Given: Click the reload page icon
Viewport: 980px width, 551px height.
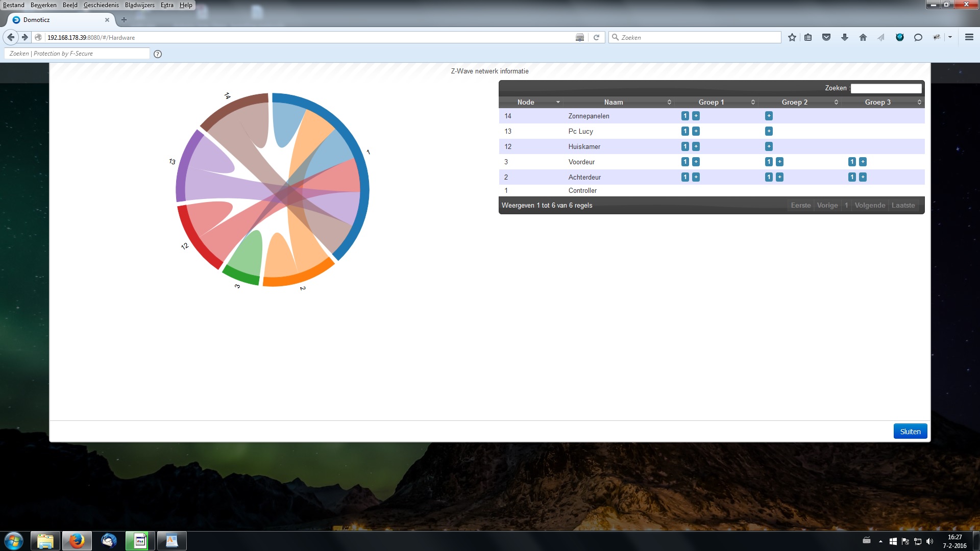Looking at the screenshot, I should coord(596,37).
